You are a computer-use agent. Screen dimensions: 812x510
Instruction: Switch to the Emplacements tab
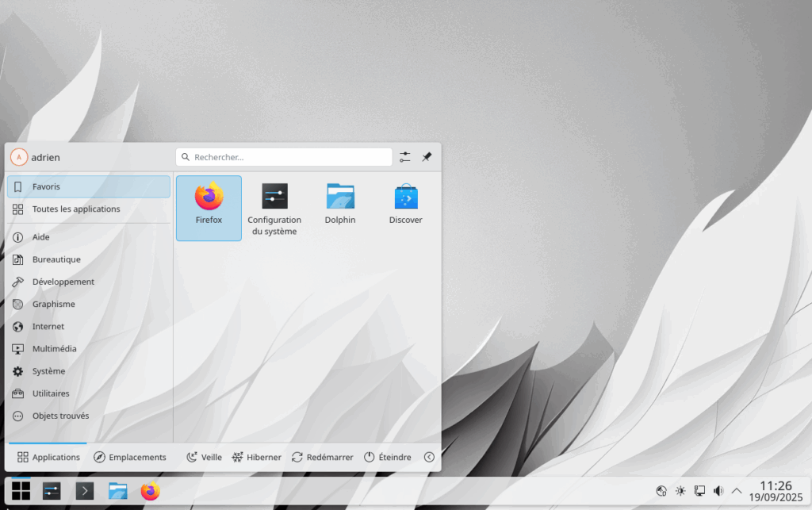coord(130,457)
